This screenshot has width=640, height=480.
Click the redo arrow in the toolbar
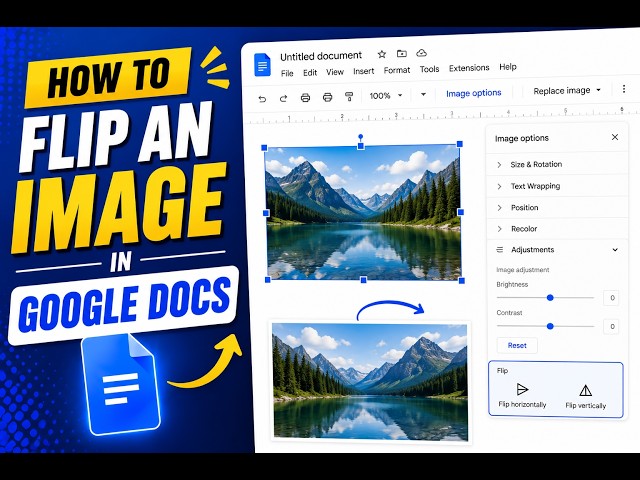tap(283, 98)
